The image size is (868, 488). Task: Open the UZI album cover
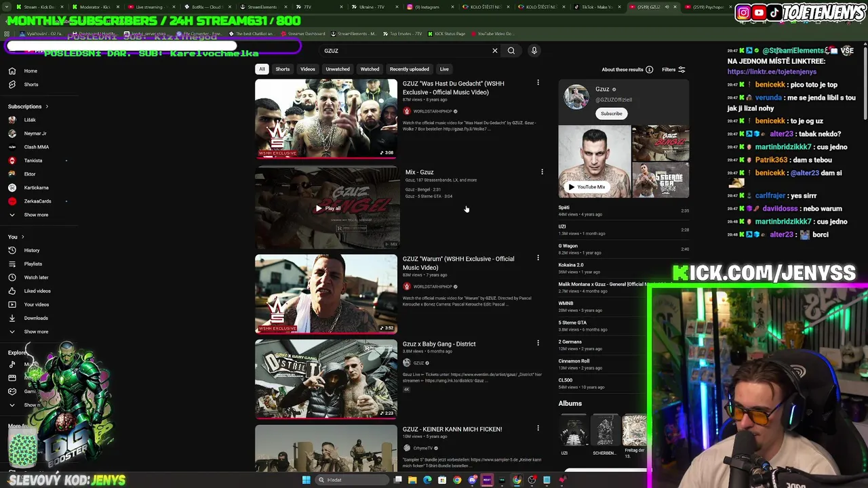(x=574, y=430)
